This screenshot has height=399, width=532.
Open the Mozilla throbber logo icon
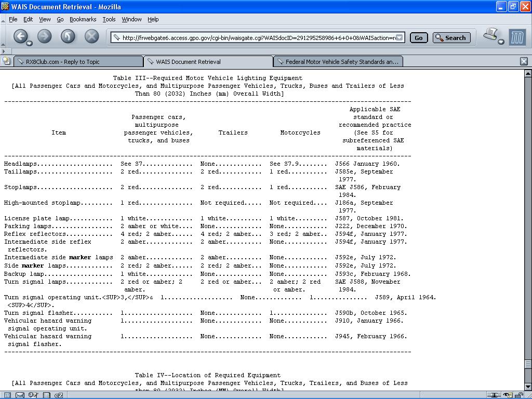[517, 37]
